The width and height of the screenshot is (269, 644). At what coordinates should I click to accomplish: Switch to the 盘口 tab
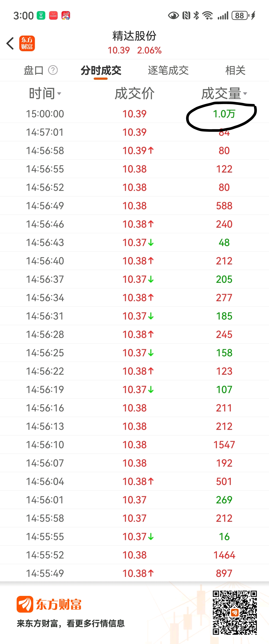click(34, 70)
